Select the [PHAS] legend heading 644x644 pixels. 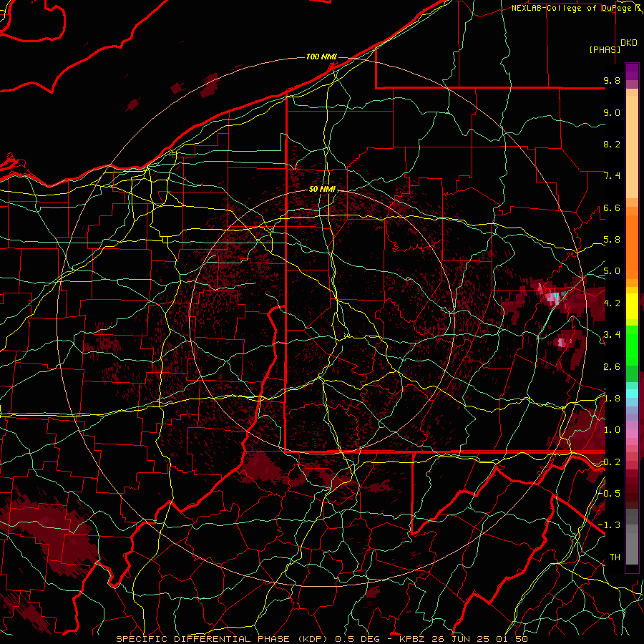(x=605, y=49)
